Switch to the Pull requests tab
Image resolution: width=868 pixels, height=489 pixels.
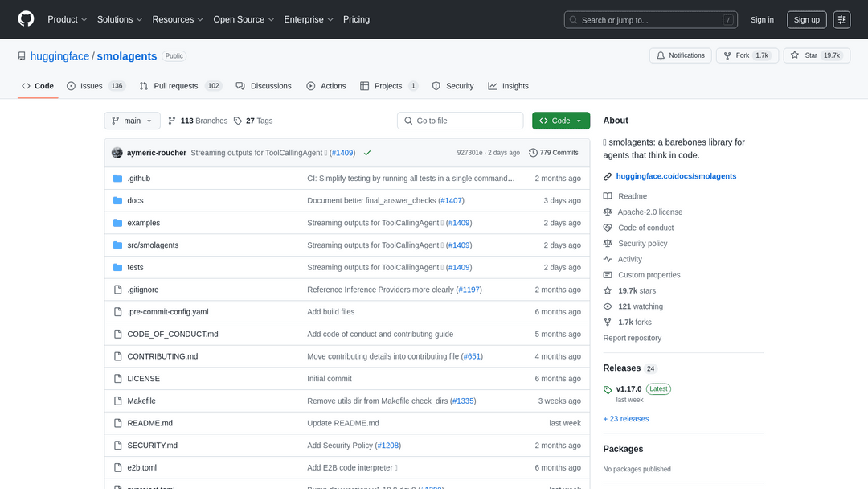click(181, 86)
